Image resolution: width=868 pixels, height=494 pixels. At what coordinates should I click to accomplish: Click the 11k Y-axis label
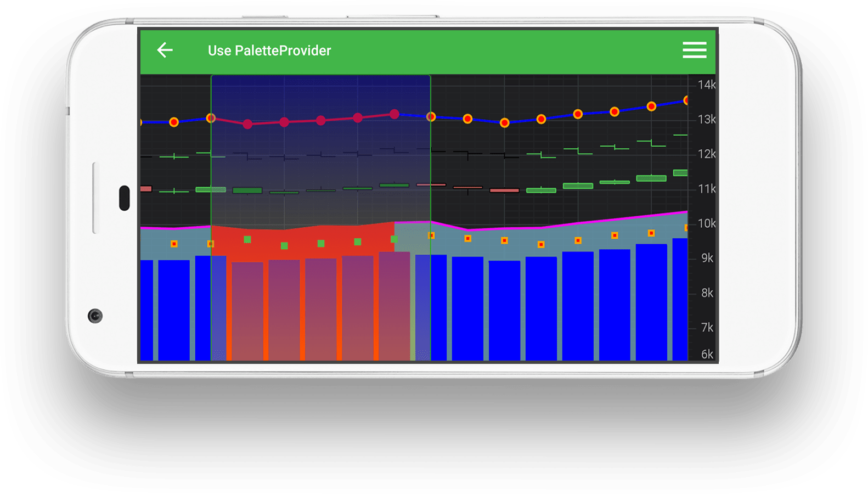(706, 189)
